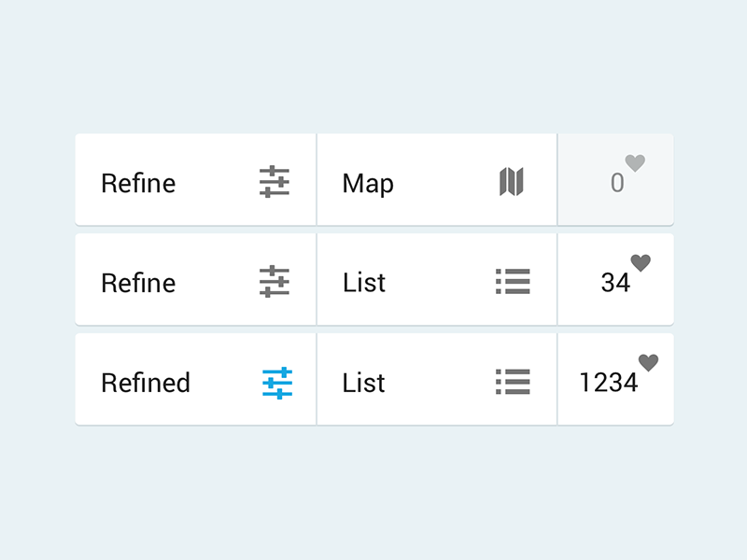Select the List label in the bottom row
747x560 pixels.
pyautogui.click(x=364, y=383)
